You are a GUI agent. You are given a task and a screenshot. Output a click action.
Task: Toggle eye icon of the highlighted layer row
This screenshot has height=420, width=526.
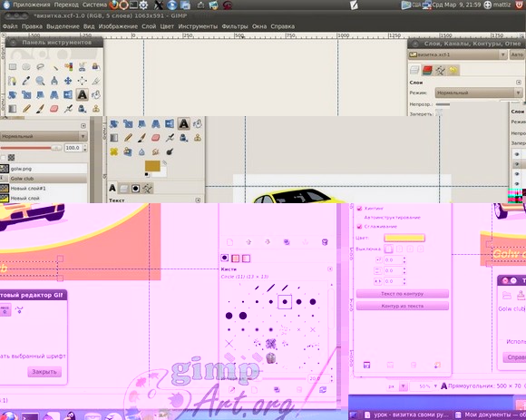tap(517, 164)
